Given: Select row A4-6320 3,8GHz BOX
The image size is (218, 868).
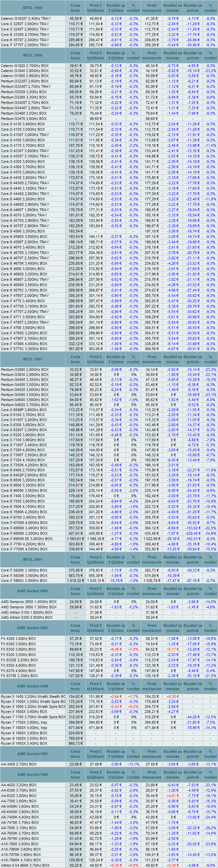Looking at the screenshot, I should tap(109, 796).
